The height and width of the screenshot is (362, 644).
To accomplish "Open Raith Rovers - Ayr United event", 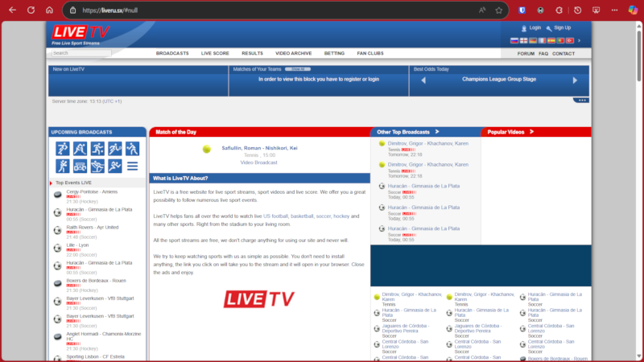I will (93, 228).
